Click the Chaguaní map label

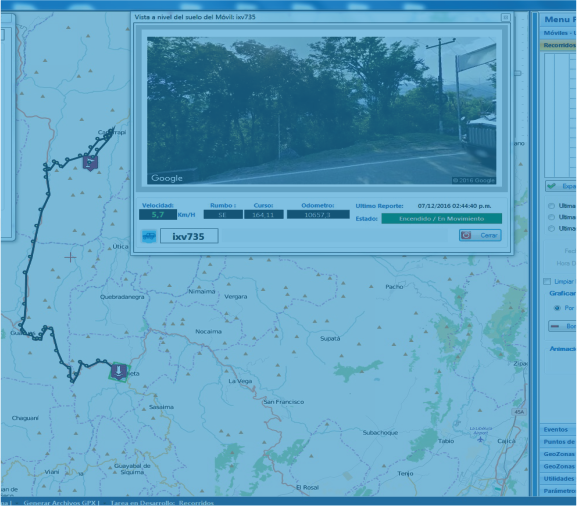click(x=25, y=418)
